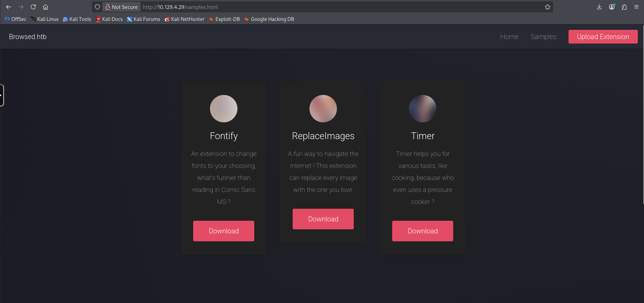Image resolution: width=644 pixels, height=303 pixels.
Task: Open the Kali Linux bookmark
Action: (45, 19)
